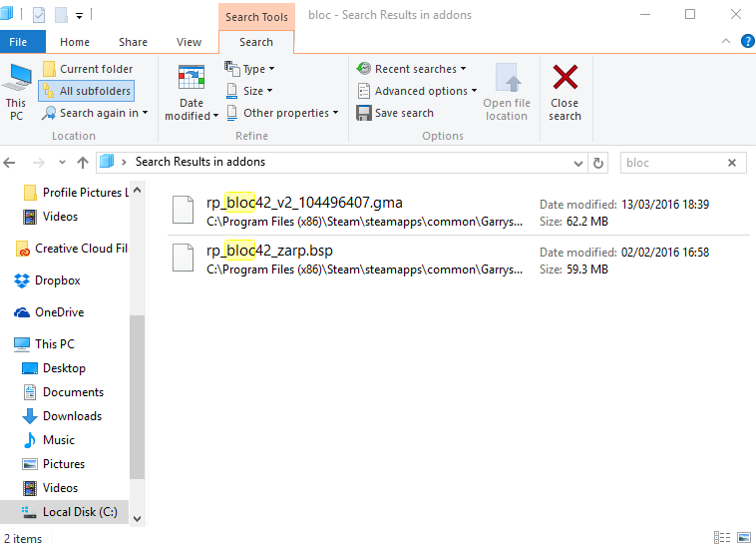This screenshot has width=756, height=547.
Task: Click the path of rp_bloc42_zarp.bsp
Action: pyautogui.click(x=364, y=270)
